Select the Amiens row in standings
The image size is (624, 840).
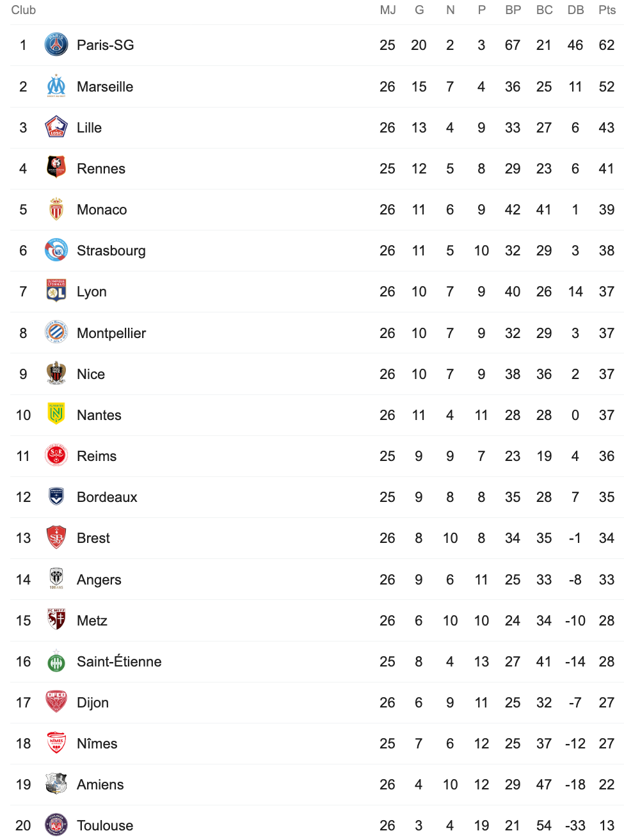click(317, 784)
